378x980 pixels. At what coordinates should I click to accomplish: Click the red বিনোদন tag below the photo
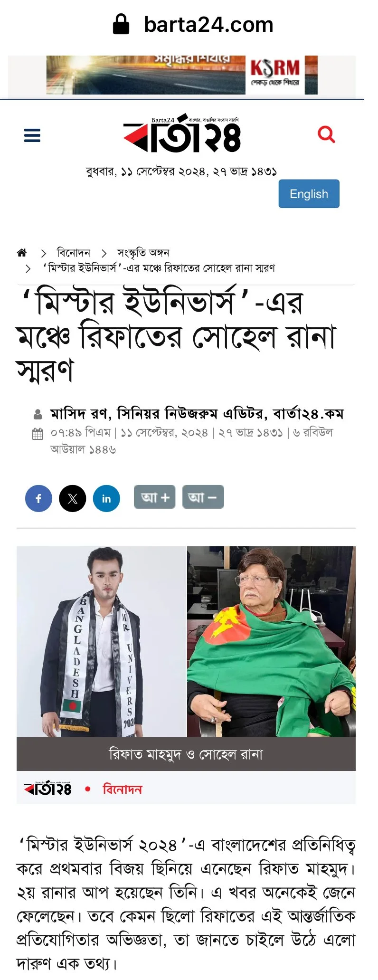click(x=123, y=789)
